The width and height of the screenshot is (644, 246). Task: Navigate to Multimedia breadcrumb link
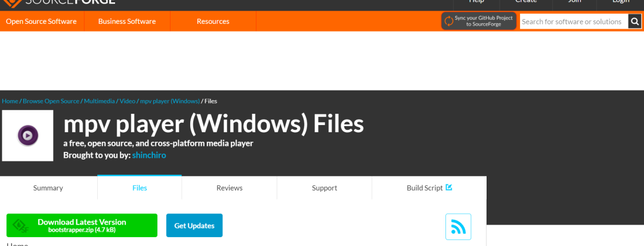coord(100,101)
